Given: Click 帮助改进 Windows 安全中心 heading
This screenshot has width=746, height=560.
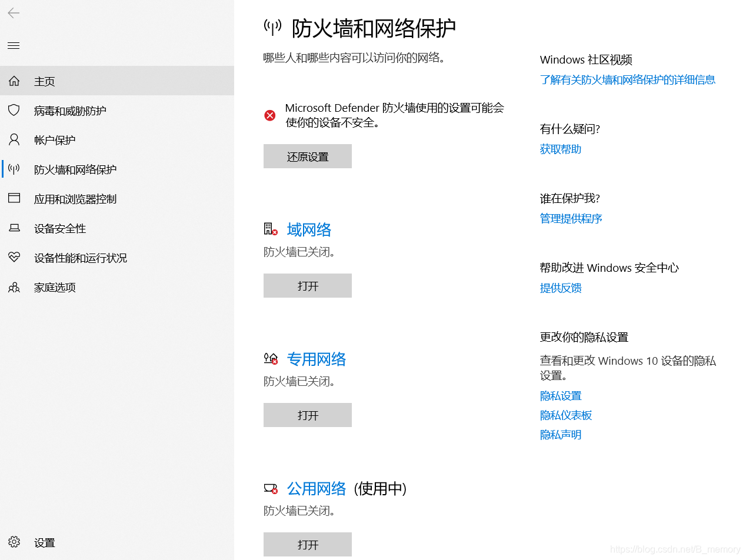Looking at the screenshot, I should [x=610, y=268].
